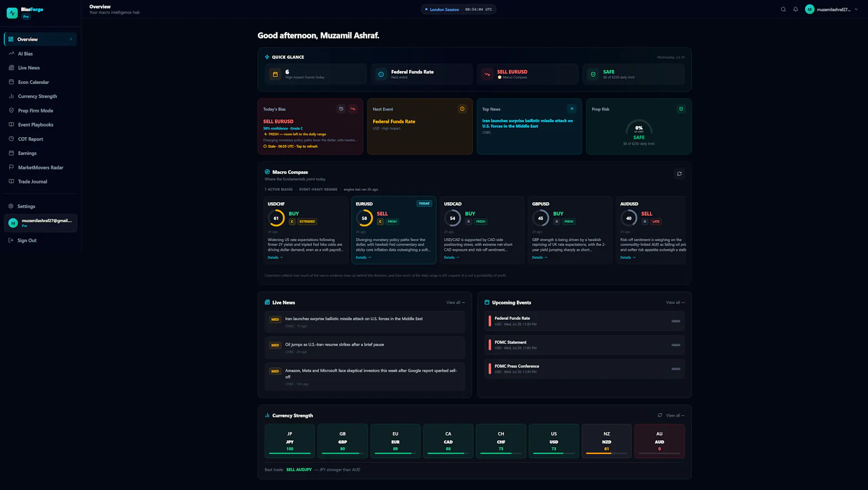Image resolution: width=868 pixels, height=490 pixels.
Task: Click Stale Tap to refresh text
Action: pyautogui.click(x=291, y=146)
